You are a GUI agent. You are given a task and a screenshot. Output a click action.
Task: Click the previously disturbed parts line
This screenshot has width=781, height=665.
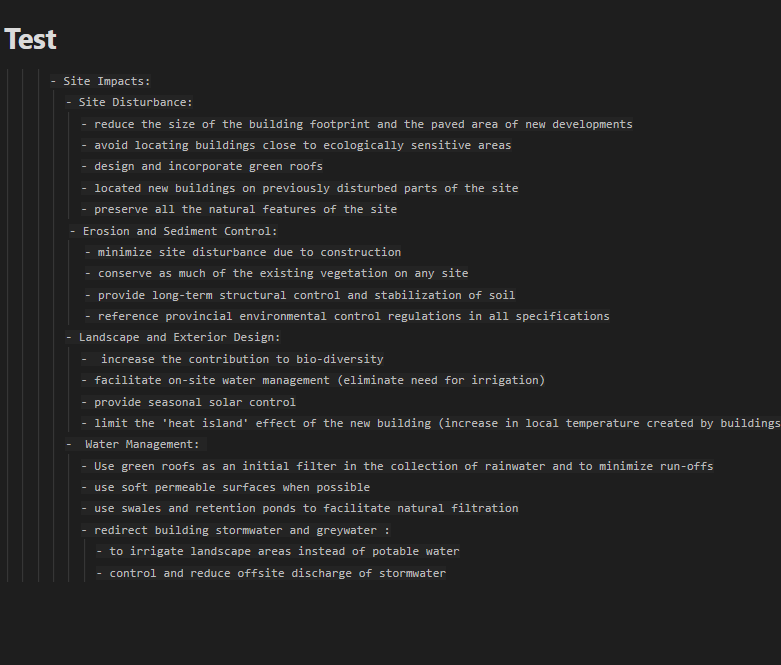point(300,188)
